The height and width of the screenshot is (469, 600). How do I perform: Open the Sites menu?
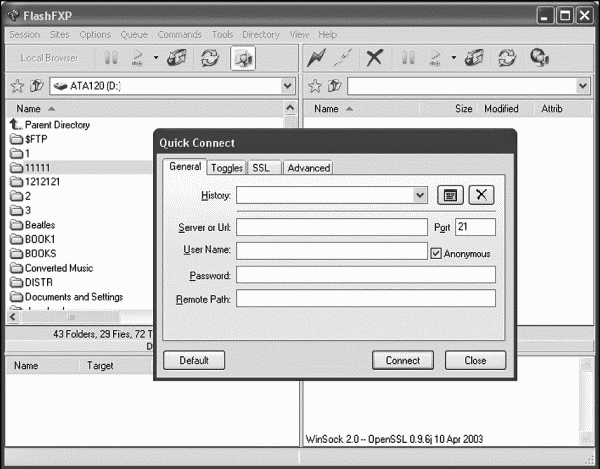pyautogui.click(x=59, y=34)
